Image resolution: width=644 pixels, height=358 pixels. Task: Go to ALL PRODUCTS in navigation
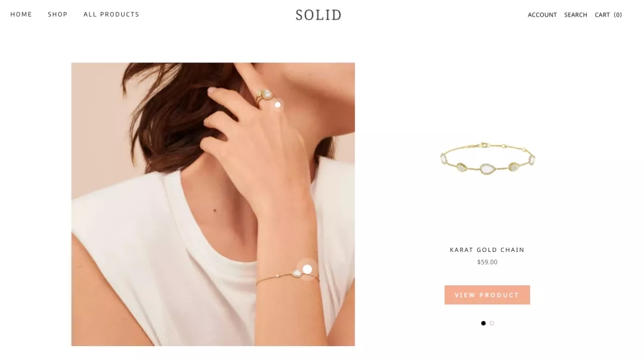[112, 14]
